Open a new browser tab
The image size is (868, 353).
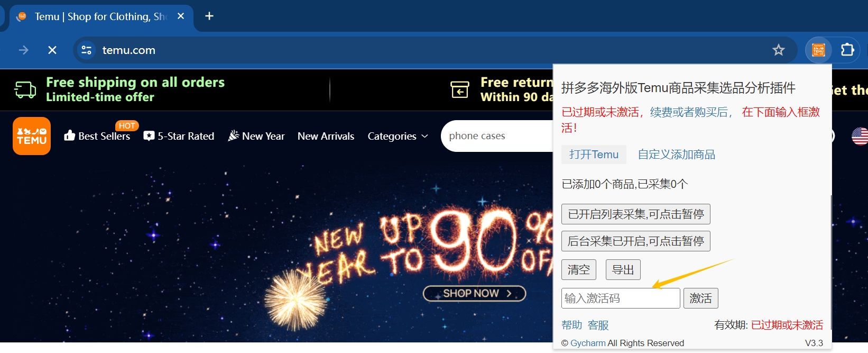[x=209, y=16]
